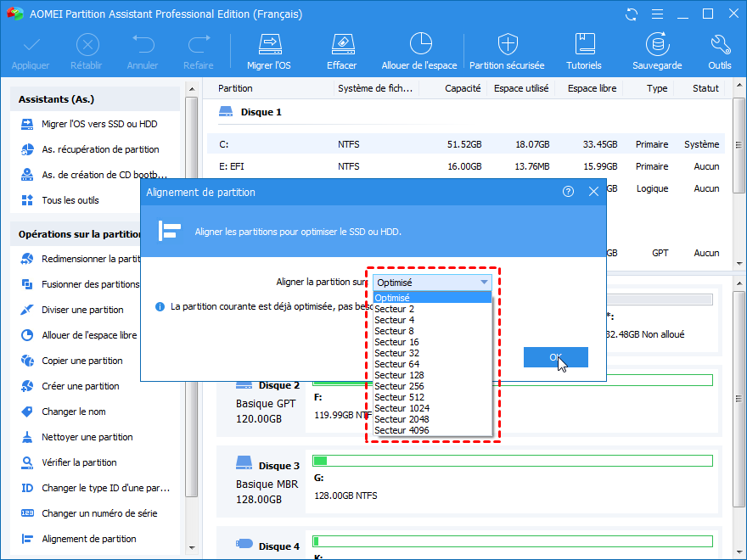This screenshot has width=747, height=560.
Task: Choose Secteur 2048 from the list
Action: click(x=402, y=419)
